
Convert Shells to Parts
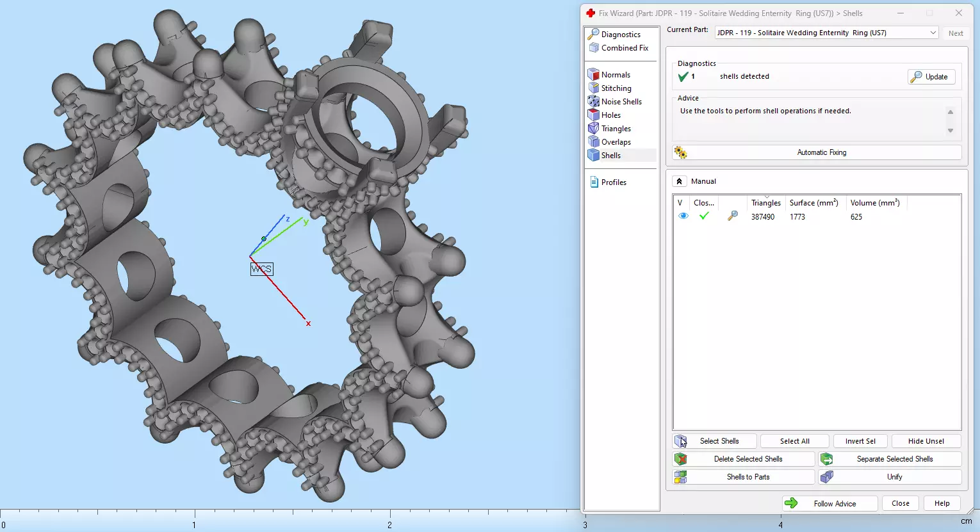coord(744,477)
